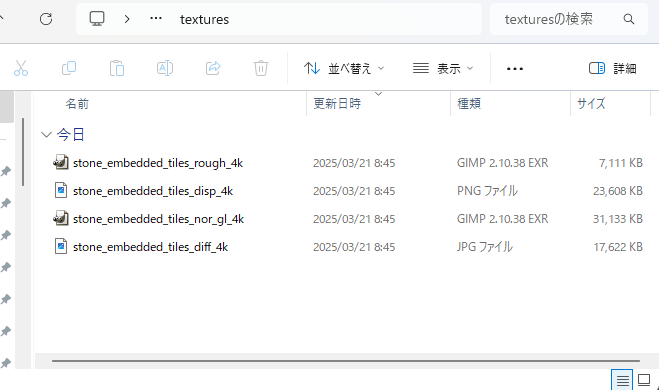This screenshot has height=390, width=659.
Task: Click the JPG ファイル type cell
Action: [485, 247]
